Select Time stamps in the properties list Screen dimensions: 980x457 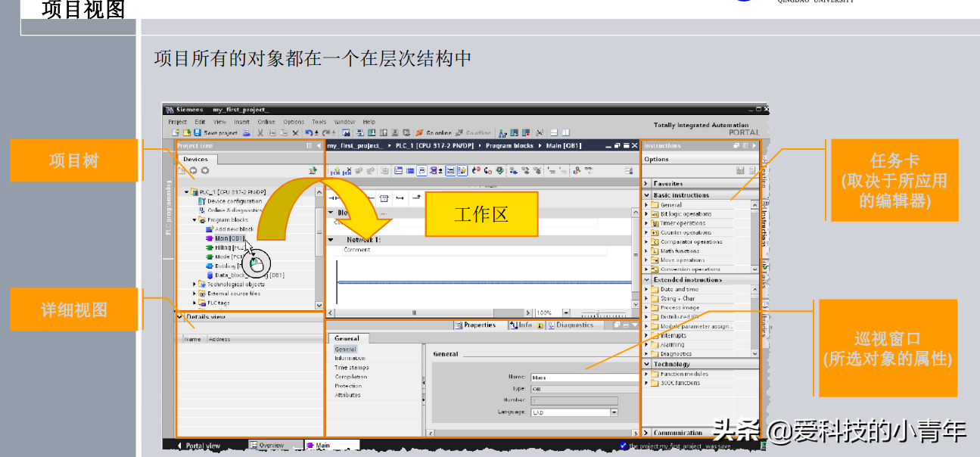pos(351,368)
